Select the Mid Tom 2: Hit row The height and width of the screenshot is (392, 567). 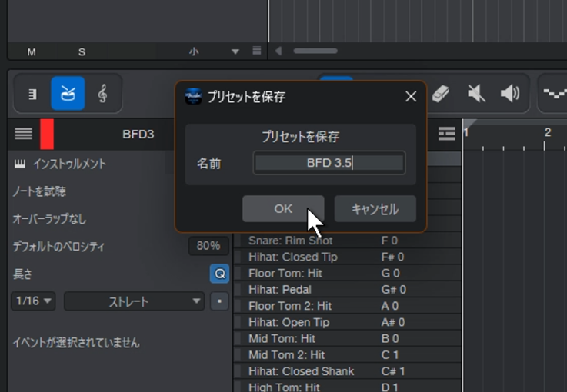point(347,355)
